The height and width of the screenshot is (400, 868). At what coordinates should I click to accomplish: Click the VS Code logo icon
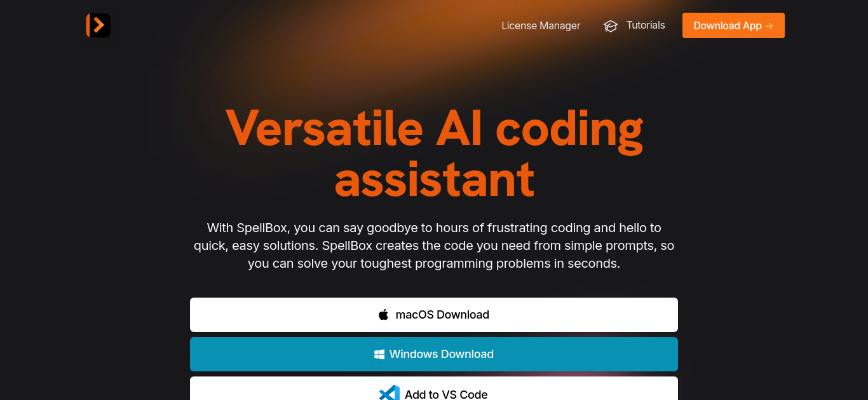390,394
